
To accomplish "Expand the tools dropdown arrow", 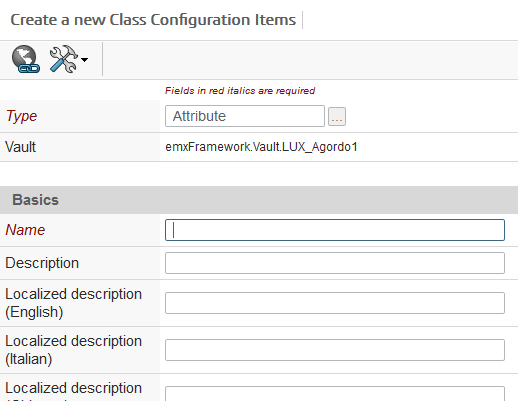I will click(85, 60).
